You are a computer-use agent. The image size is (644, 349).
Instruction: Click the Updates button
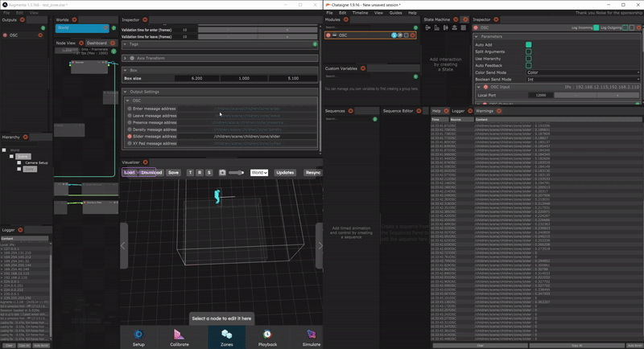[285, 172]
